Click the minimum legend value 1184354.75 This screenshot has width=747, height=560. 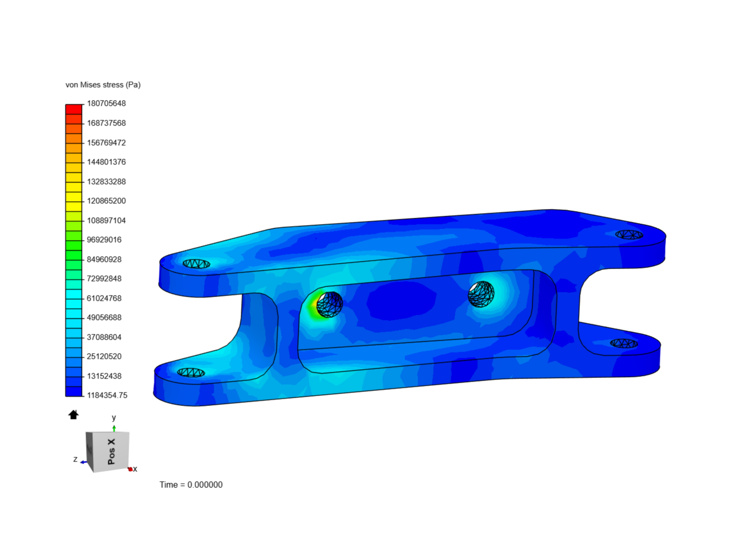pos(107,395)
